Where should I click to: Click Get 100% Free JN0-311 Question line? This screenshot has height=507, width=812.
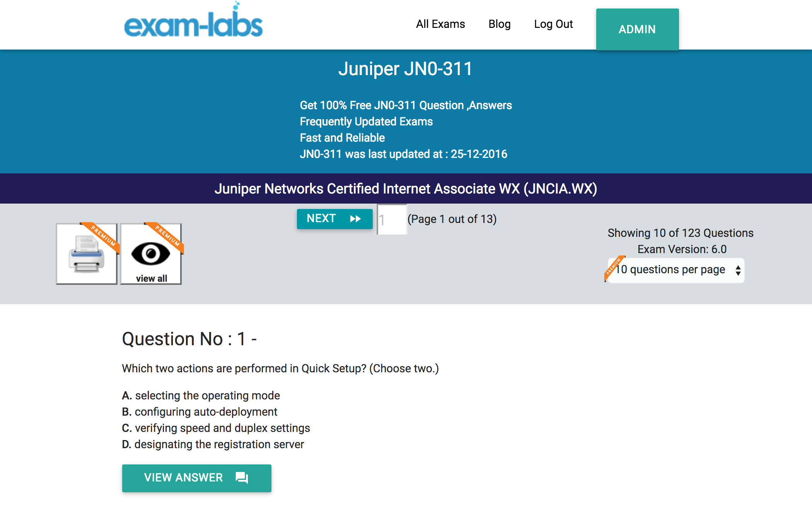pos(406,105)
